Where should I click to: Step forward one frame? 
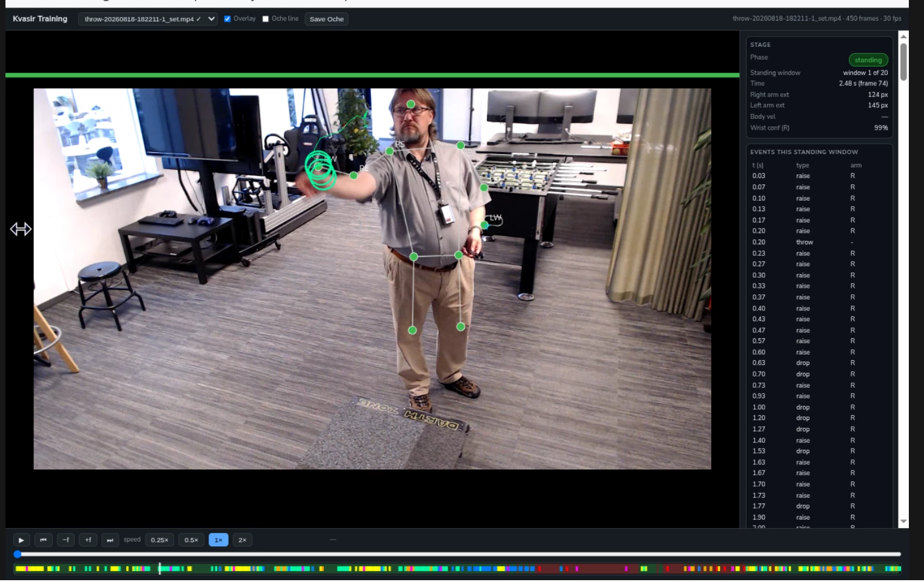click(88, 540)
